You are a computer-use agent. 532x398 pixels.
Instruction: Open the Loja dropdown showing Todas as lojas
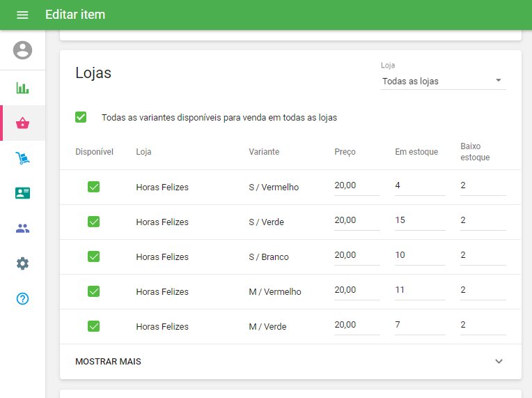tap(443, 82)
